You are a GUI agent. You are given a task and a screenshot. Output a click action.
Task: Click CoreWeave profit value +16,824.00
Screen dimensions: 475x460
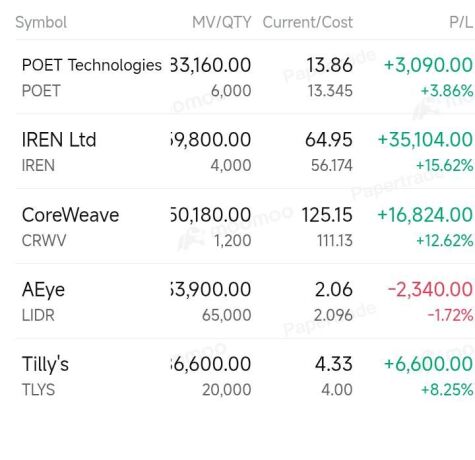pos(425,214)
